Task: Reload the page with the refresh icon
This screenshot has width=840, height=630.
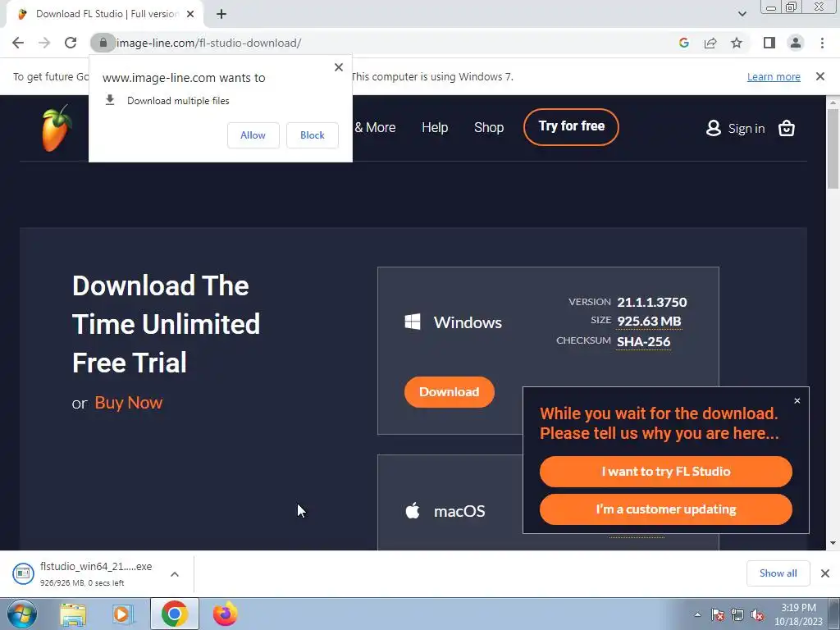Action: (x=71, y=43)
